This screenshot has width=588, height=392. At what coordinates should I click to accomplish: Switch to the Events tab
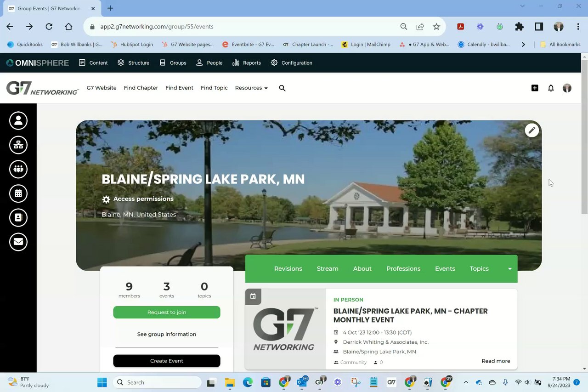pyautogui.click(x=445, y=269)
